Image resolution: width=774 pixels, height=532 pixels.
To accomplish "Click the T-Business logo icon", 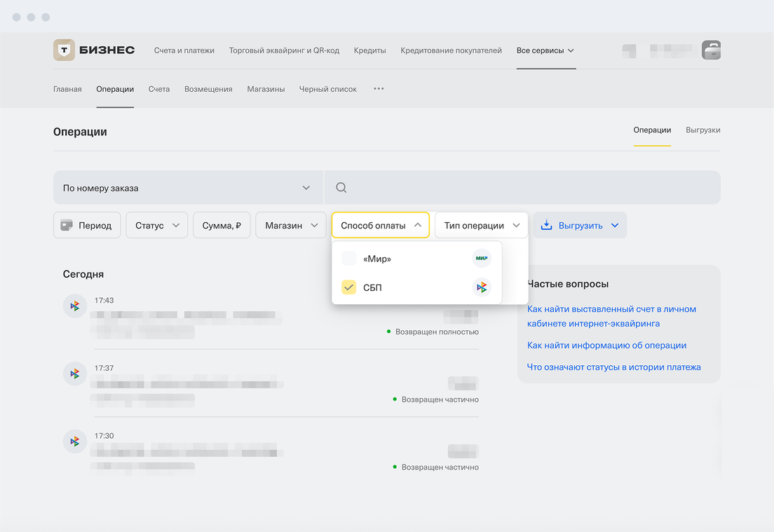I will [x=64, y=50].
